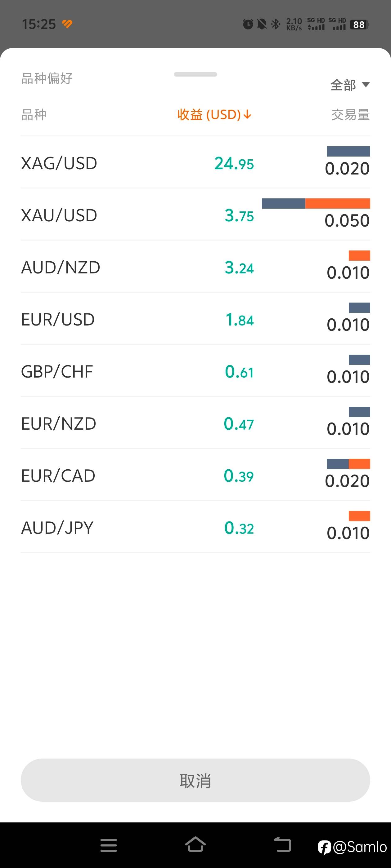Click the EUR/CAD volume bar
Screen dimensions: 391x868
click(348, 464)
